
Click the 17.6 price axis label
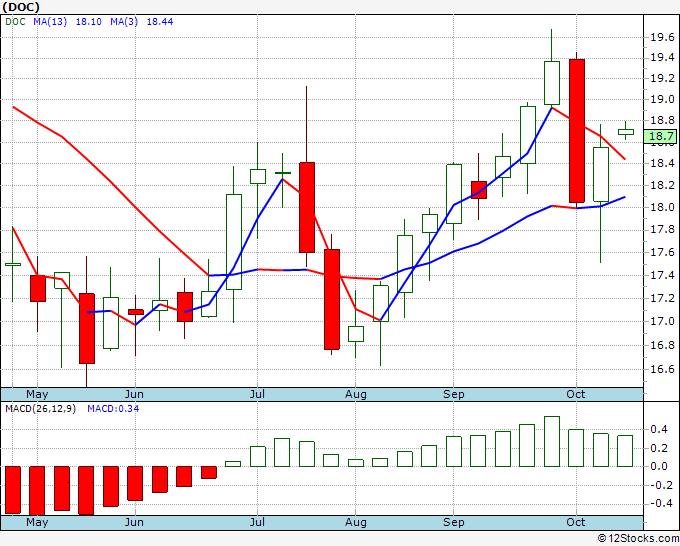(662, 252)
